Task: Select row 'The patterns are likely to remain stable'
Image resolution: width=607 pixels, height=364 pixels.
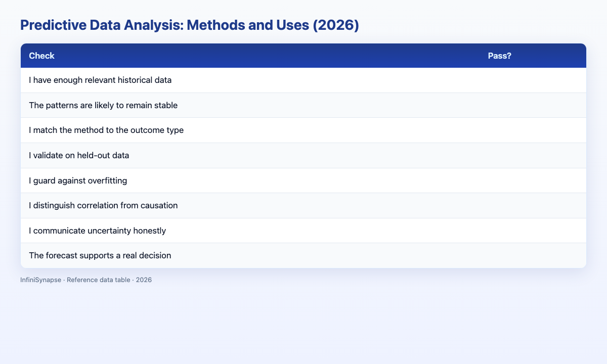Action: point(303,105)
